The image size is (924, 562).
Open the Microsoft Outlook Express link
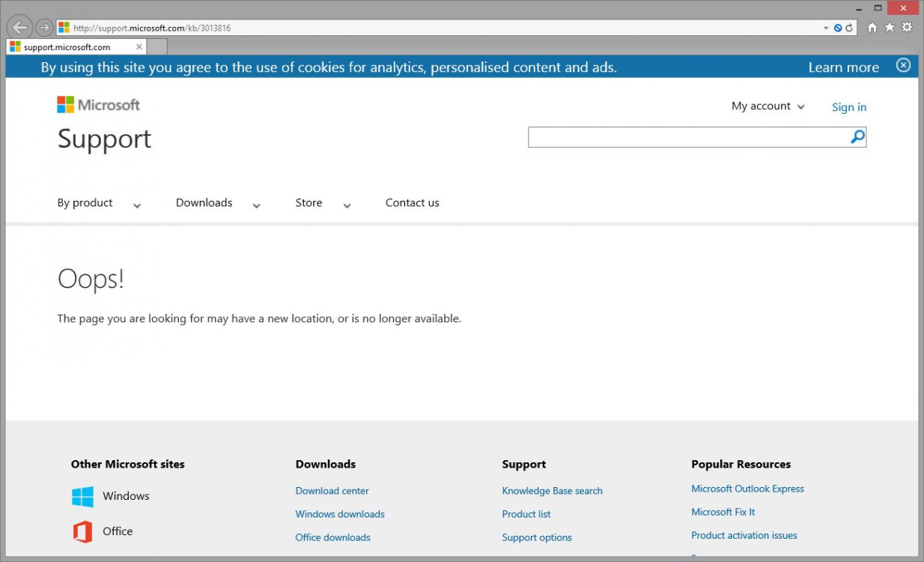[747, 489]
